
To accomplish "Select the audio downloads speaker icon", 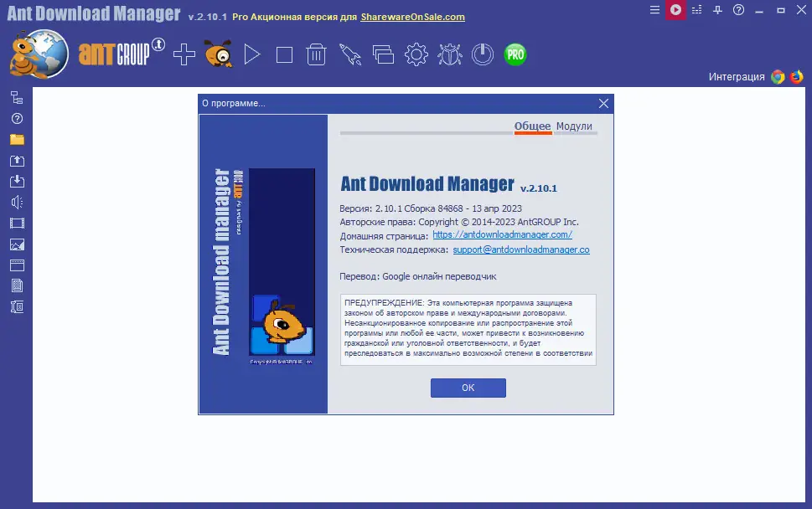I will coord(14,202).
